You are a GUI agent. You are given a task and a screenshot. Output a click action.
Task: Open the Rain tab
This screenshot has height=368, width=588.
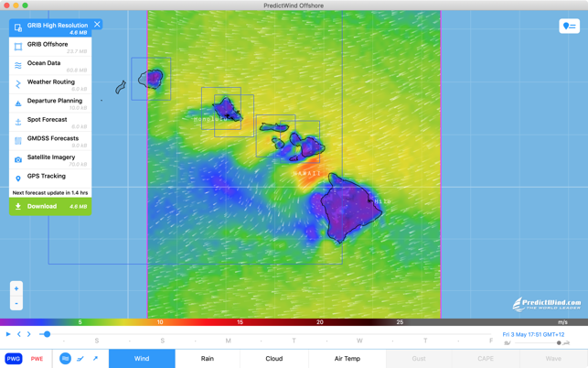(x=207, y=359)
